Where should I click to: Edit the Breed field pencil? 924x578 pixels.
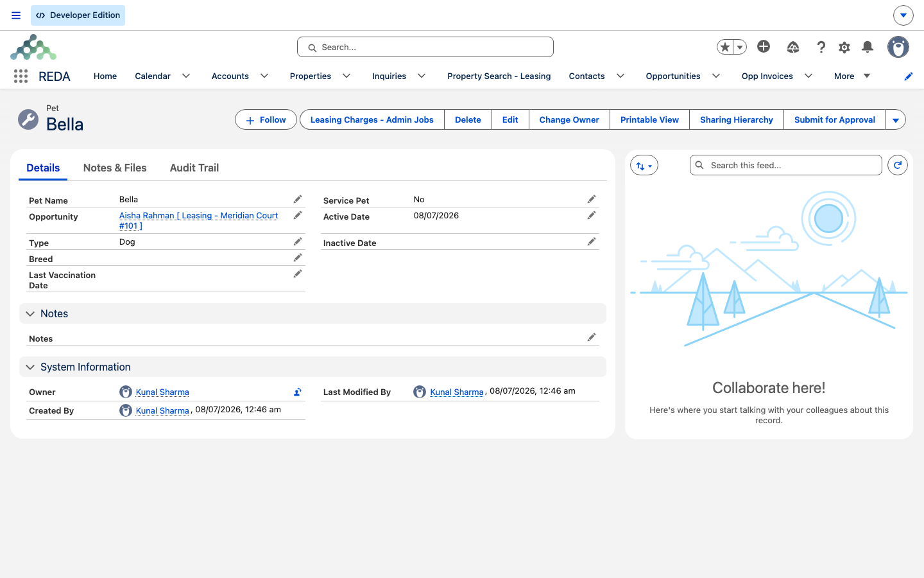pos(298,258)
